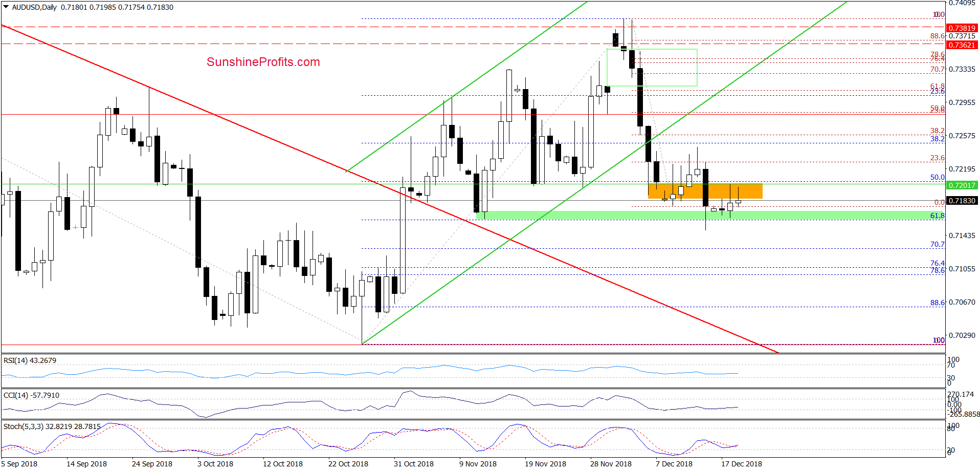Click the 3 Oct 2018 date label
980x471 pixels.
click(215, 464)
